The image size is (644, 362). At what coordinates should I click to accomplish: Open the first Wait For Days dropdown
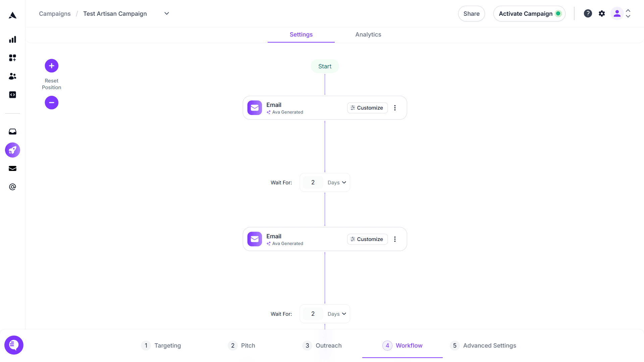[337, 183]
